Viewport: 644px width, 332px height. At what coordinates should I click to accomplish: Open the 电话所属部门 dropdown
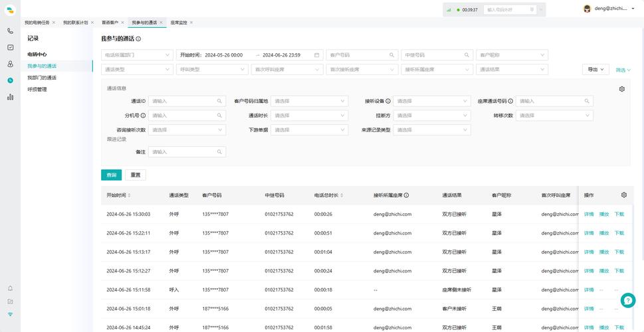tap(137, 55)
